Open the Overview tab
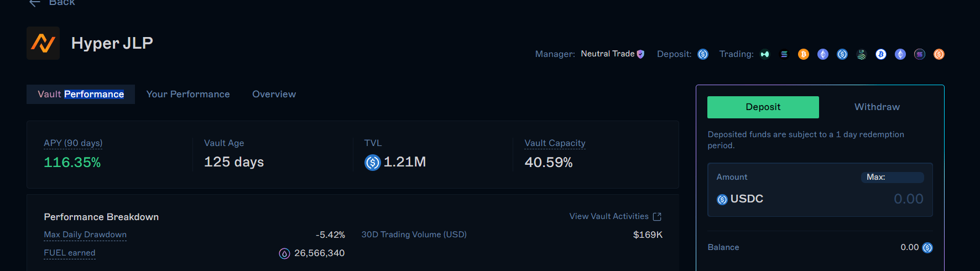The width and height of the screenshot is (980, 271). [274, 95]
